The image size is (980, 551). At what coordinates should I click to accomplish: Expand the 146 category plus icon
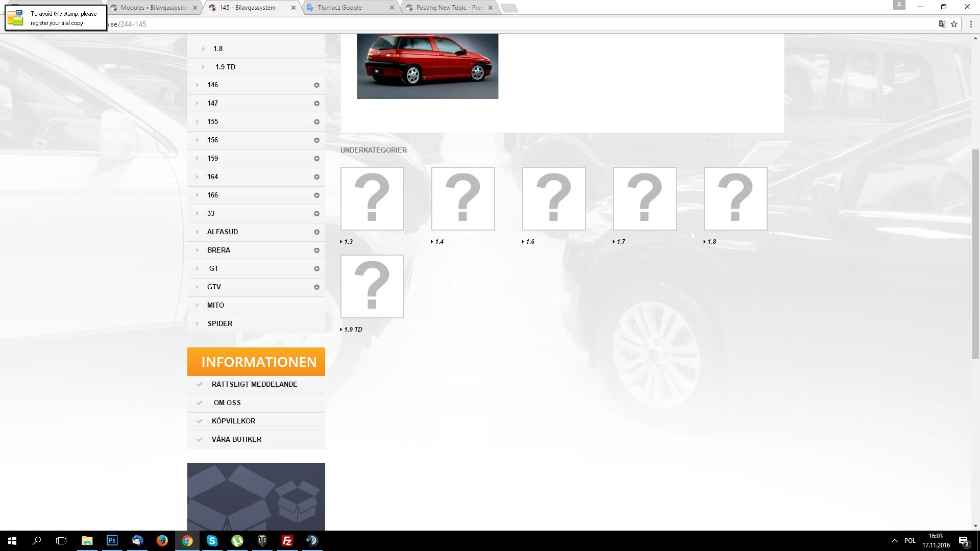316,85
